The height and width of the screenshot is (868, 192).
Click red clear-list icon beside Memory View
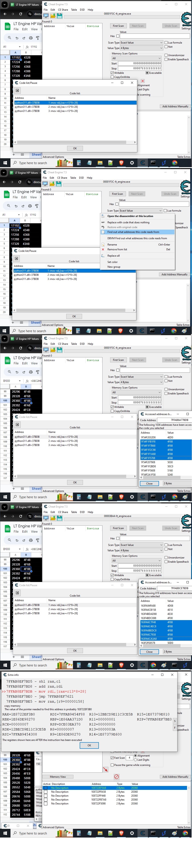(116, 777)
